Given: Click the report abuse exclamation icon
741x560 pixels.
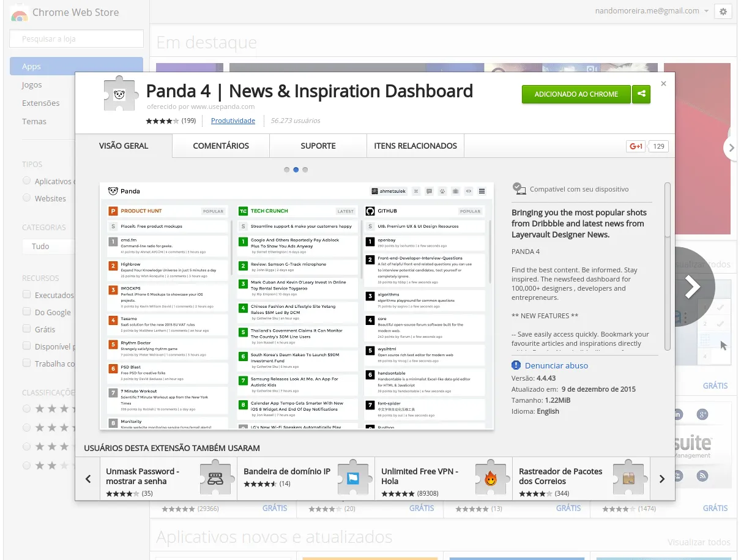Looking at the screenshot, I should [x=516, y=365].
